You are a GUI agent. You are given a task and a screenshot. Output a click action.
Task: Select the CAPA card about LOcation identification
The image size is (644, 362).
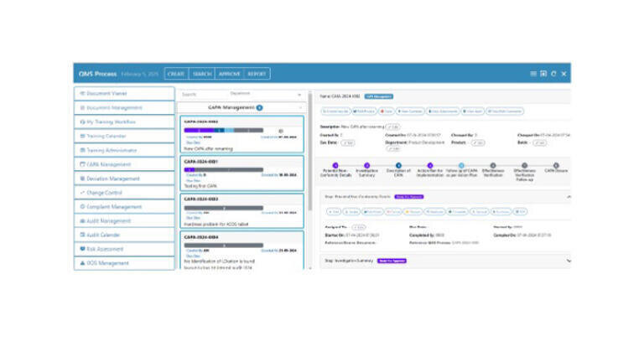tap(241, 251)
